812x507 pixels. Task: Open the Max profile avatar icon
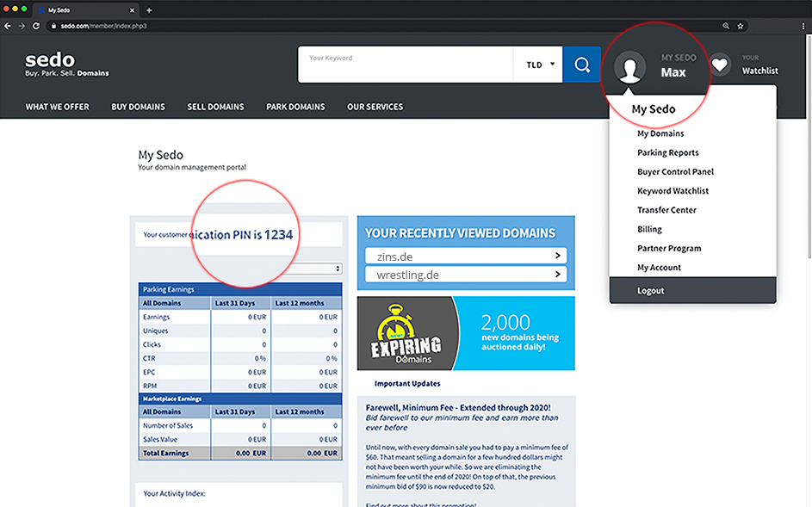(x=629, y=67)
